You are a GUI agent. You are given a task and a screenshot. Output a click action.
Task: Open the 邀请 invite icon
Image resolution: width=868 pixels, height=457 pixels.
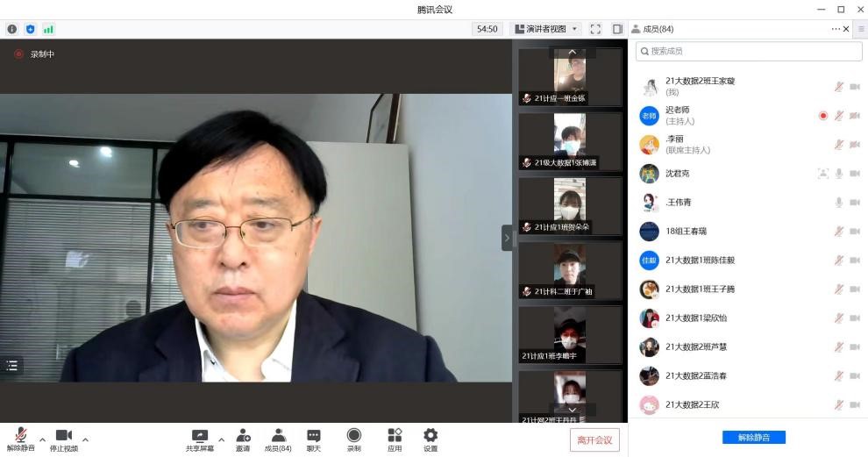(243, 439)
